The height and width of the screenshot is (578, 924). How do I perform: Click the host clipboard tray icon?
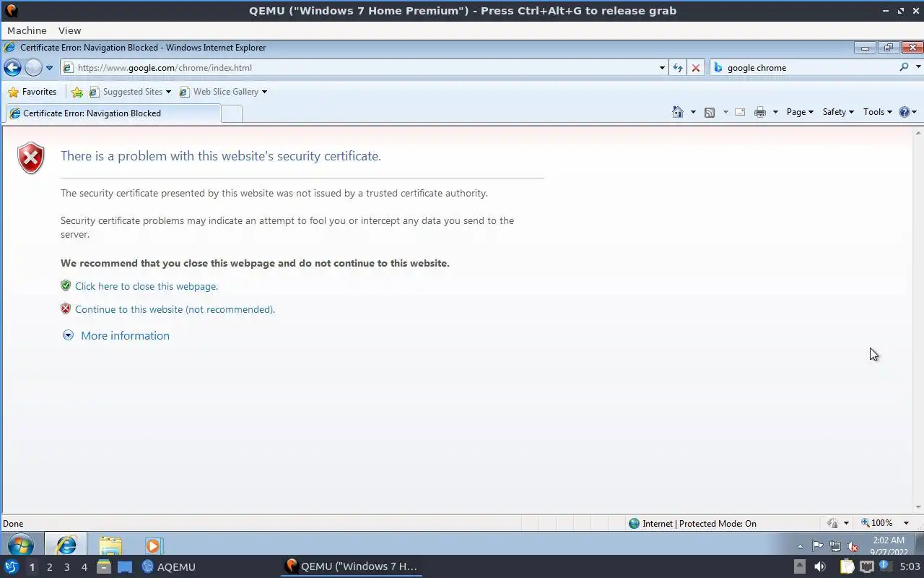click(x=847, y=567)
